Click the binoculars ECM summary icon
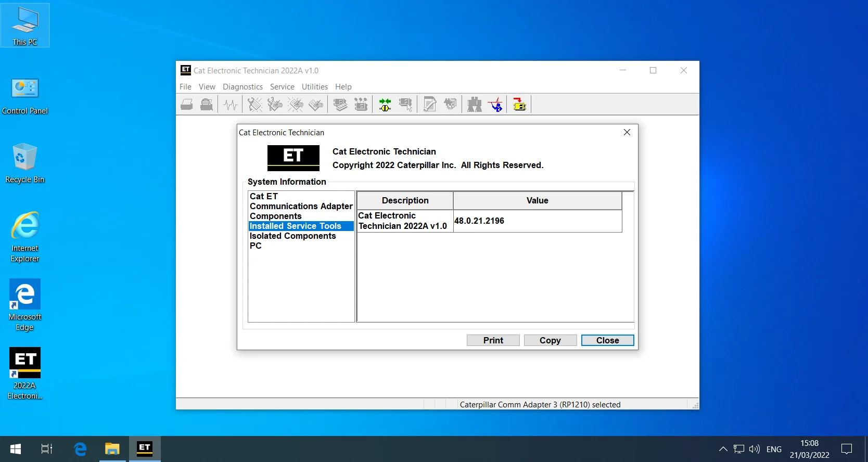Viewport: 868px width, 462px height. coord(474,105)
